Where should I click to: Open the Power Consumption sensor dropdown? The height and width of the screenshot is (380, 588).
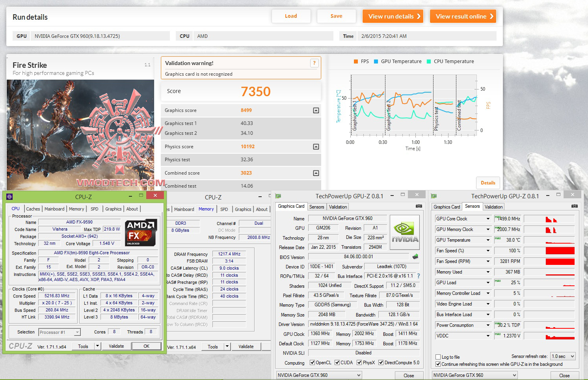click(488, 325)
